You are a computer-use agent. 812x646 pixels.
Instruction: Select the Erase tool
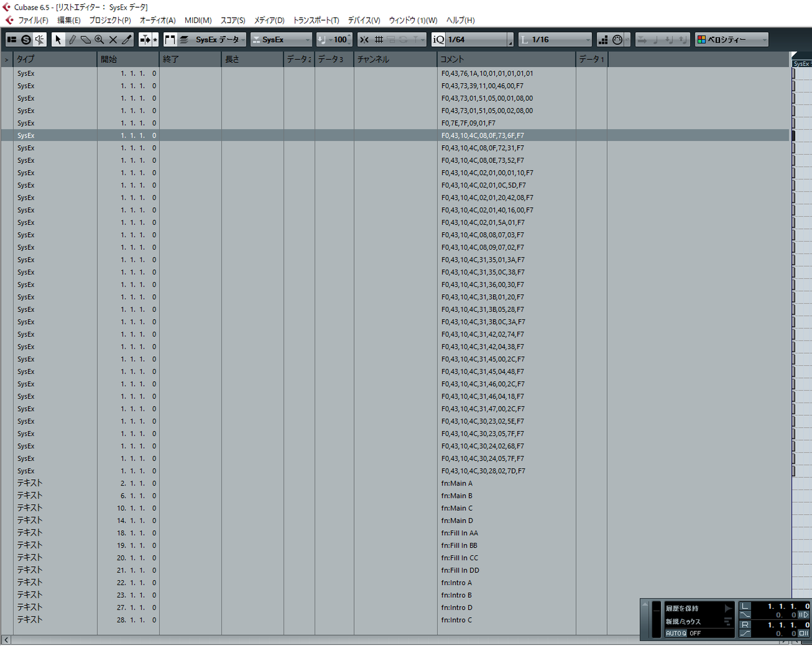pyautogui.click(x=86, y=39)
